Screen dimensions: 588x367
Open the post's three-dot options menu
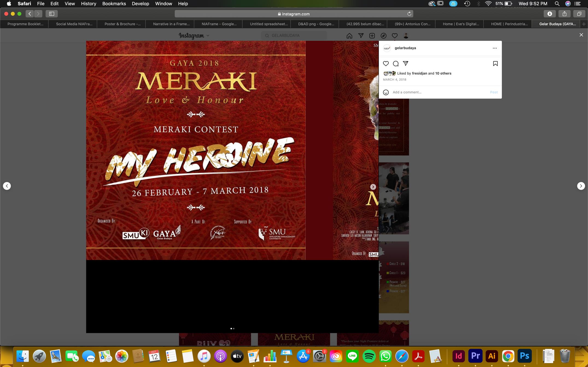(x=495, y=48)
